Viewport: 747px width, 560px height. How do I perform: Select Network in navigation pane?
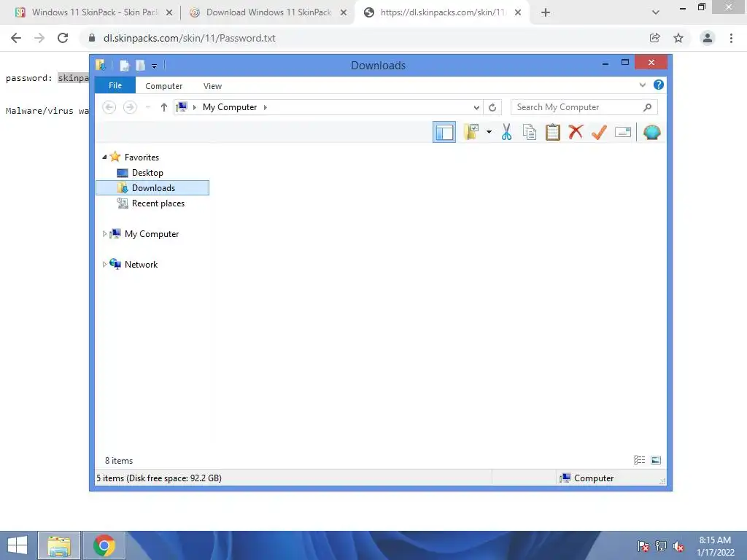pyautogui.click(x=141, y=264)
